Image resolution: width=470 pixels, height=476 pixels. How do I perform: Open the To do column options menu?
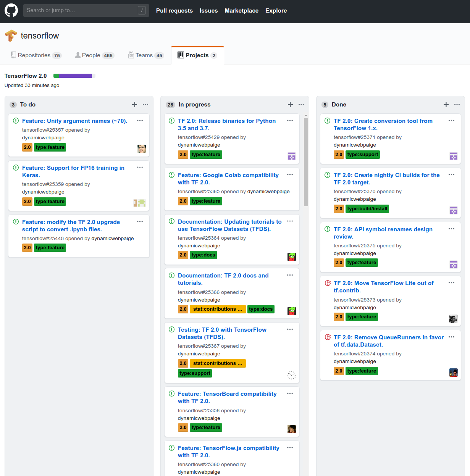click(145, 104)
